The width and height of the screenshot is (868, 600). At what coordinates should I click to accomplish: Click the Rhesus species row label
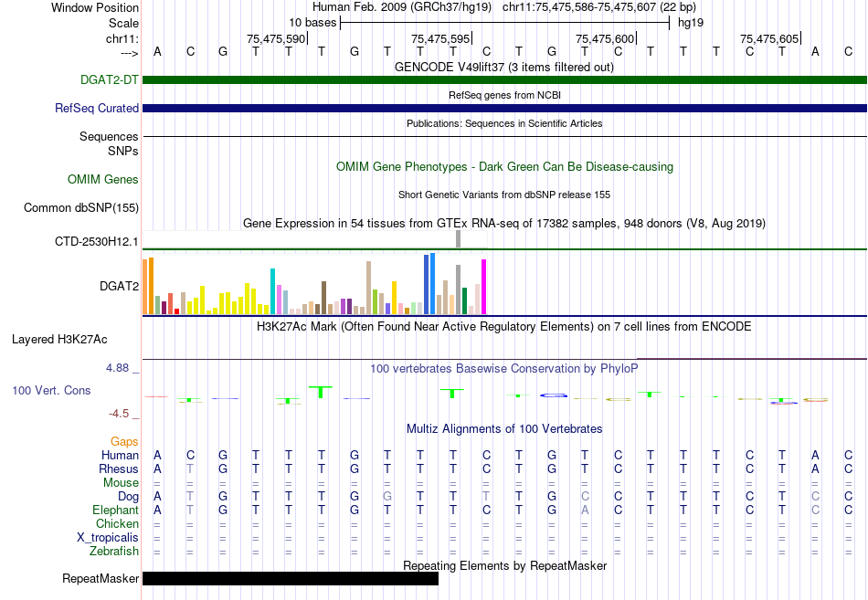click(119, 468)
